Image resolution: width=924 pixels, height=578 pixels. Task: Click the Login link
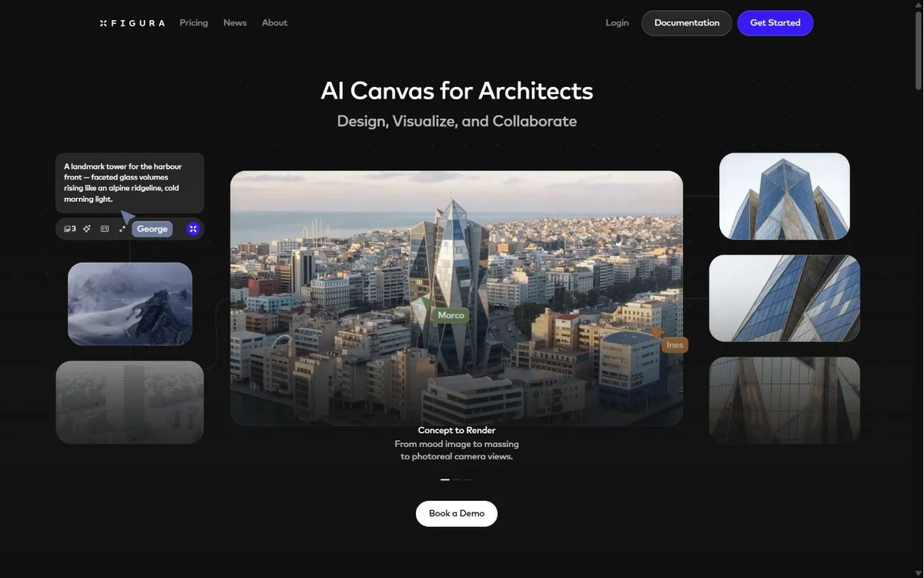[x=618, y=23]
